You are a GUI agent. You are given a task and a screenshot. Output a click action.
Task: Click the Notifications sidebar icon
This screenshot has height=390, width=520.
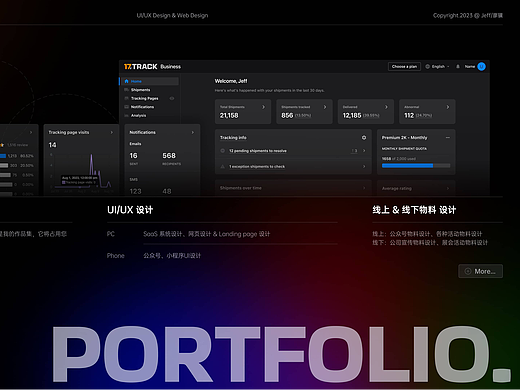tap(126, 107)
